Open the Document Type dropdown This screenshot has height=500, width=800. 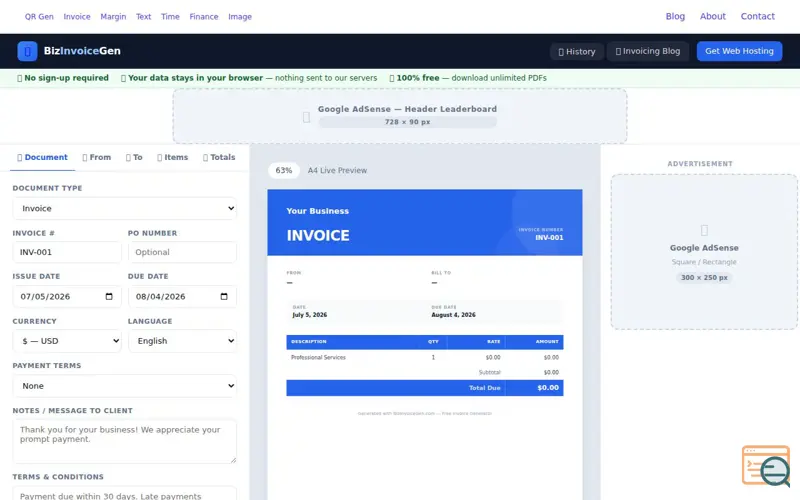(x=124, y=208)
